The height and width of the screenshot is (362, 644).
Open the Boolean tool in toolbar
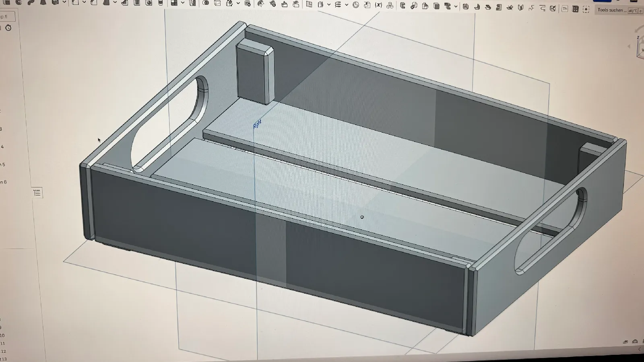[x=205, y=3]
